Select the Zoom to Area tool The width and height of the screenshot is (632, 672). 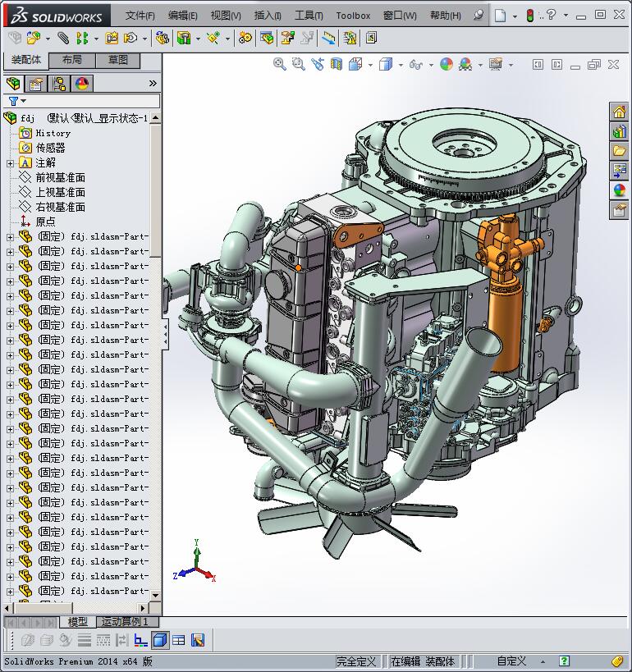click(299, 64)
